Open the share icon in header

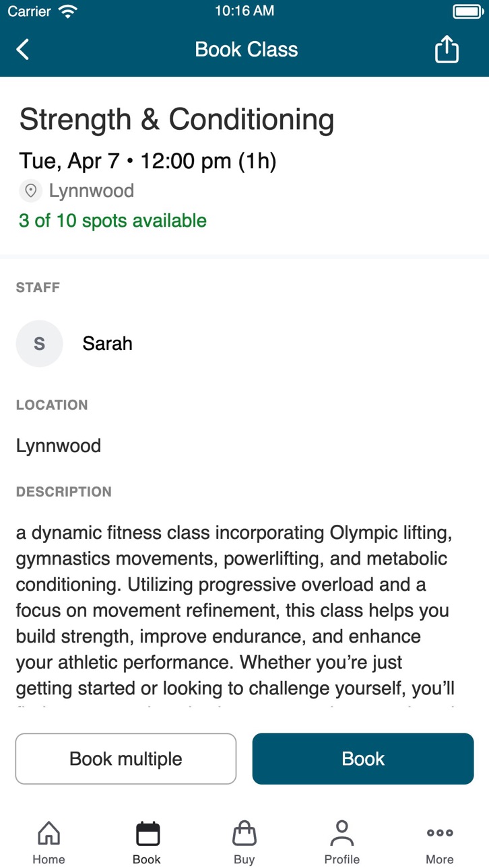click(x=447, y=49)
